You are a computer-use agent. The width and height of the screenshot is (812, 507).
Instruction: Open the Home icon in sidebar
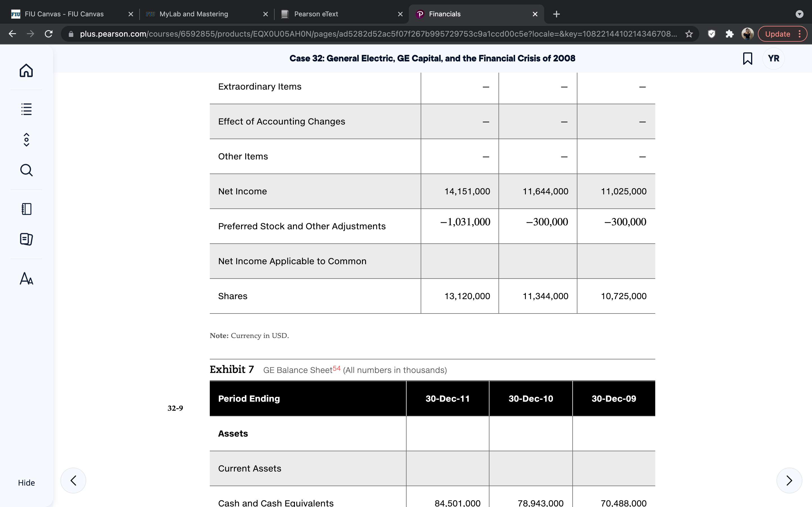pyautogui.click(x=26, y=70)
